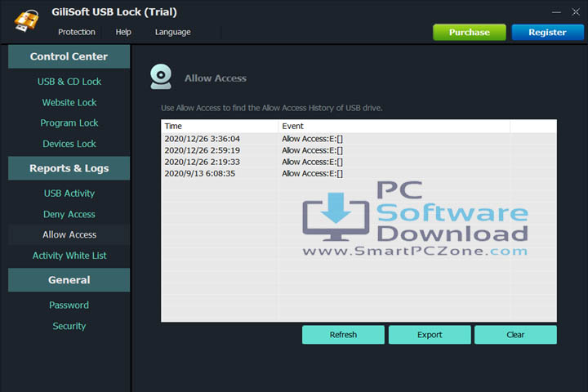Show the Deny Access history
588x392 pixels.
click(x=69, y=214)
